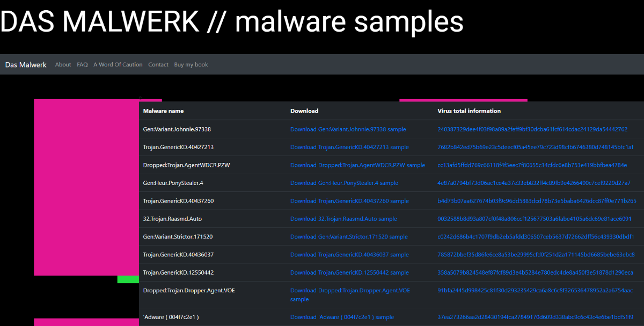
Task: Download Dropped:Trojan.Dropper.Agent.VOE sample
Action: pos(350,291)
